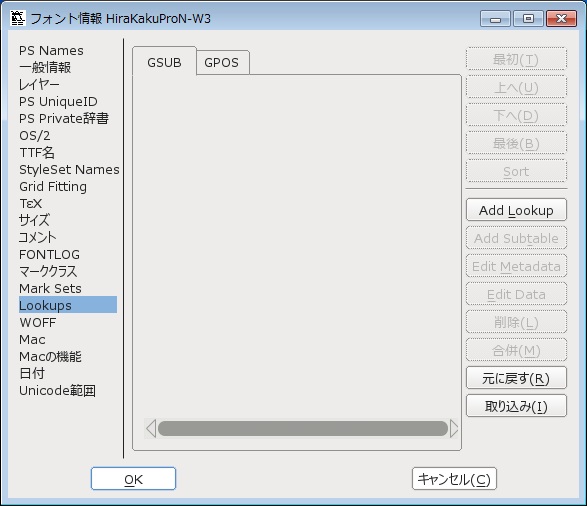Select Unicode範囲 in the category list

[57, 390]
